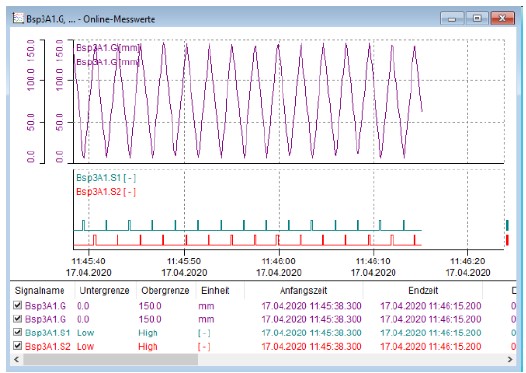The image size is (526, 373).
Task: Click the Untergrenze column header
Action: click(104, 290)
